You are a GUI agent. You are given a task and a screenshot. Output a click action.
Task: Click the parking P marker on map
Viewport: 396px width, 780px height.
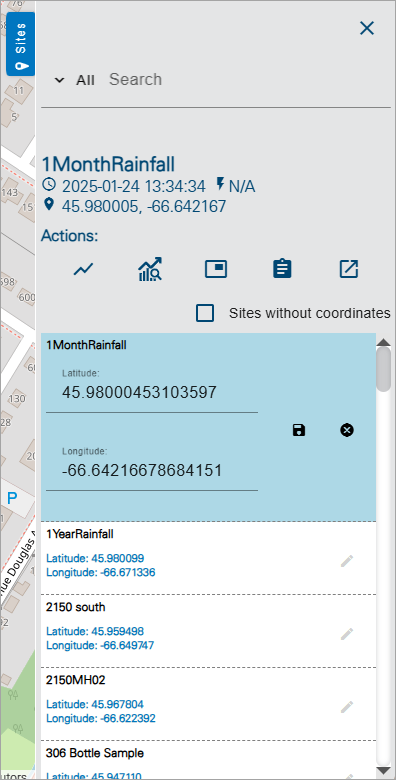pyautogui.click(x=12, y=498)
